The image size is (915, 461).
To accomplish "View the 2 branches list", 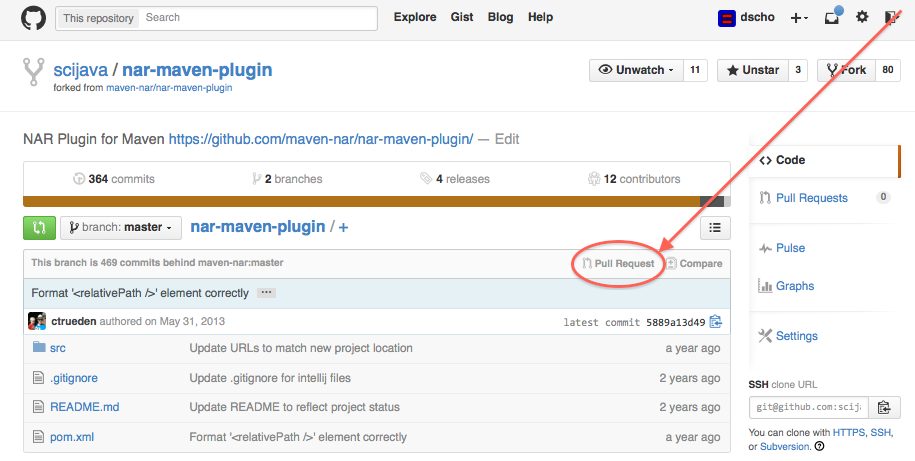I will [287, 179].
